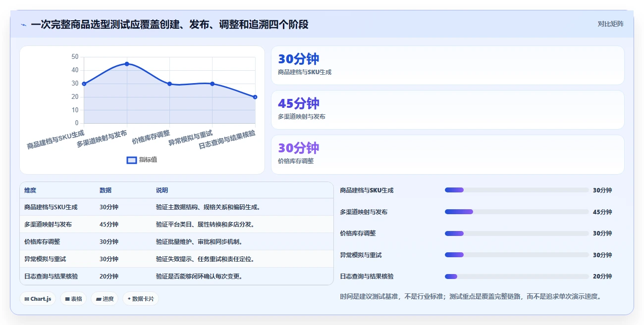Click the x-axis label 日志查询与结果核验
This screenshot has height=325, width=644.
coord(227,140)
